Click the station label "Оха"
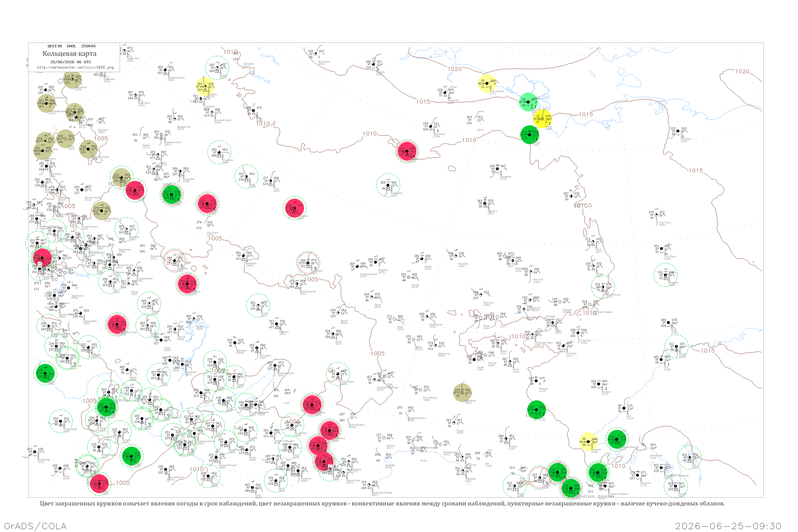Viewport: 798px width, 532px height. (x=694, y=465)
